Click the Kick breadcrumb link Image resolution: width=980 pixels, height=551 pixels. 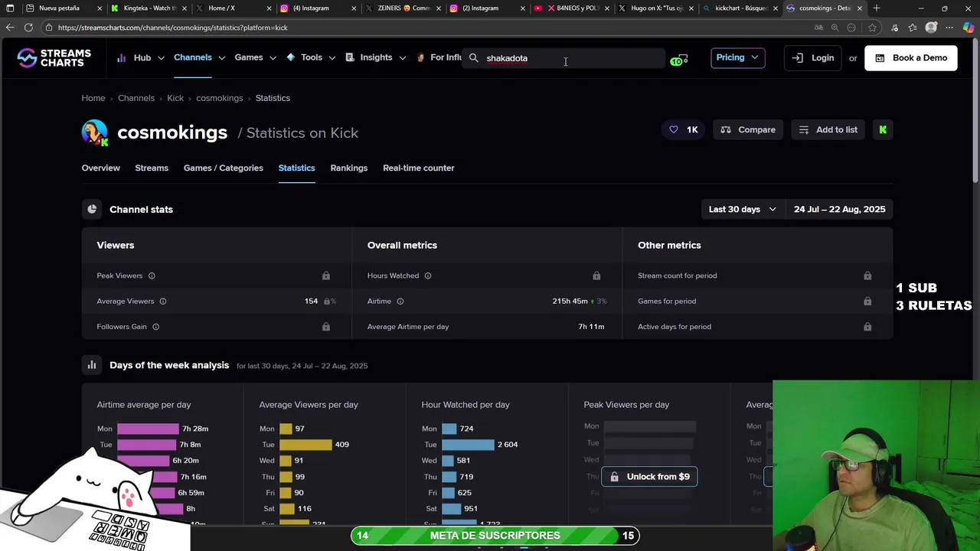tap(175, 98)
